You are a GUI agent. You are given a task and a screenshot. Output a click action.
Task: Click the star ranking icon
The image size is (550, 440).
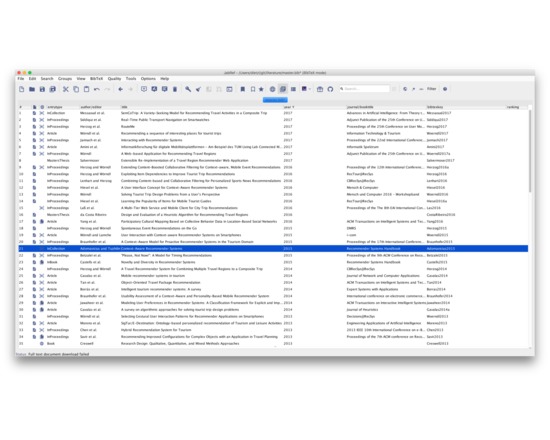coord(261,89)
